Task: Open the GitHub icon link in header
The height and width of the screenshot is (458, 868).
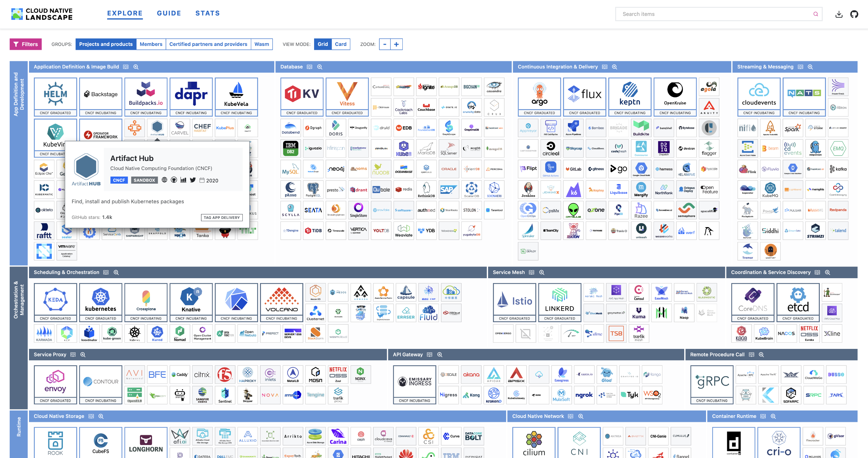Action: click(x=854, y=14)
